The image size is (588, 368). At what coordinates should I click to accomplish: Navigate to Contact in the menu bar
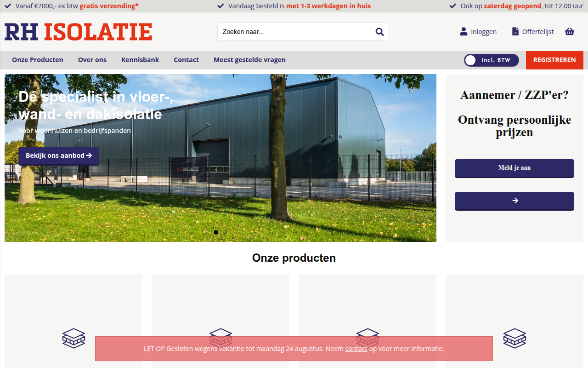pyautogui.click(x=186, y=60)
